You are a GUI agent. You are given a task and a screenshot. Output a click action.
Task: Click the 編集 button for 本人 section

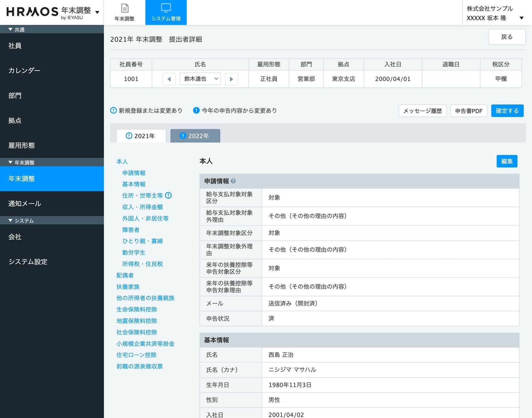(x=507, y=161)
